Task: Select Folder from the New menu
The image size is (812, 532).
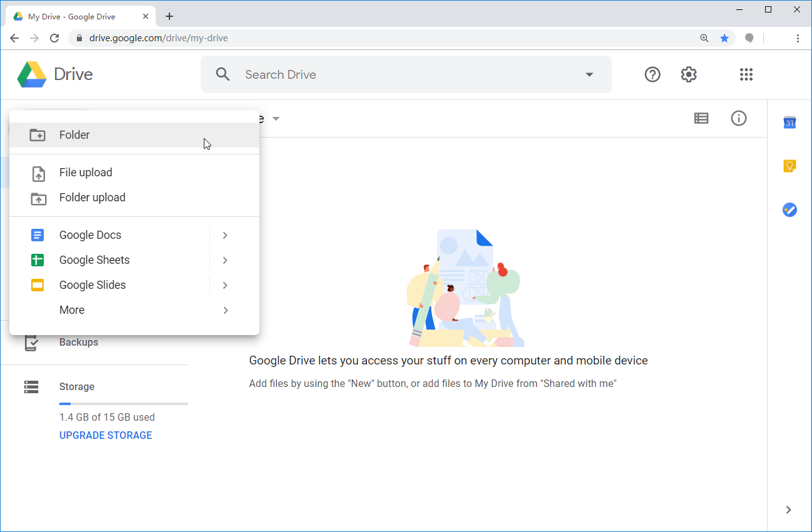Action: pos(134,135)
